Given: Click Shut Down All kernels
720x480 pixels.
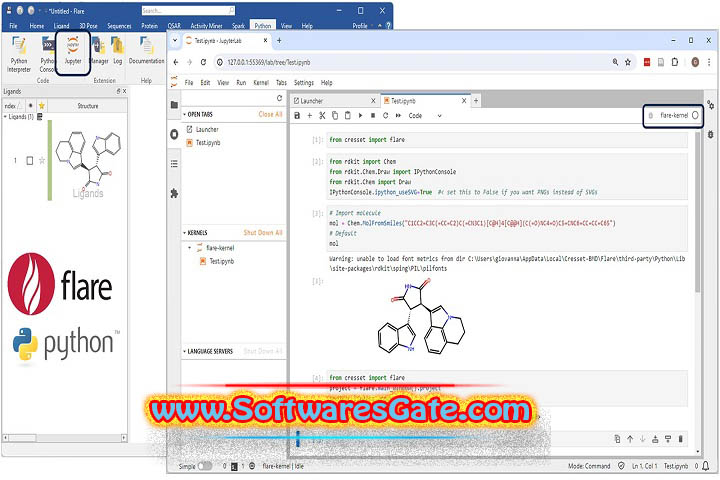Looking at the screenshot, I should click(x=263, y=233).
